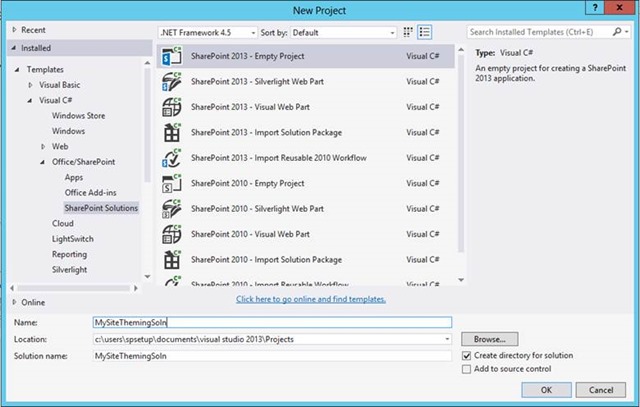Screen dimensions: 640x407
Task: Click the template list scroll up arrow
Action: [461, 49]
